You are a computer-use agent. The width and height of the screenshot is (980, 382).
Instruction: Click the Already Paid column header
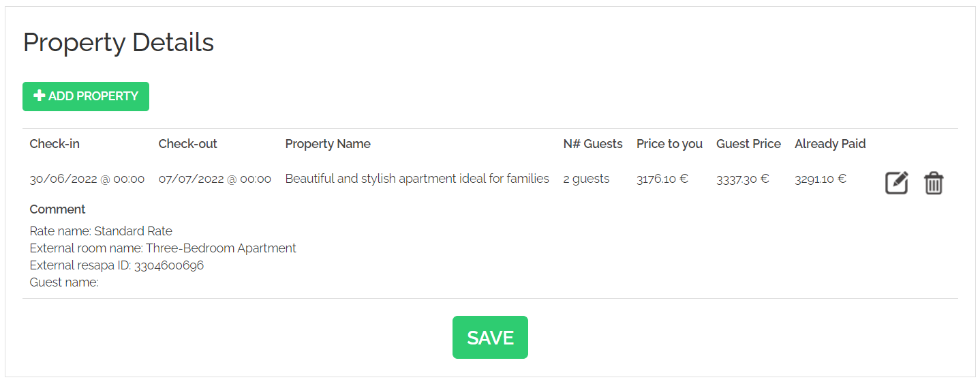pos(830,144)
